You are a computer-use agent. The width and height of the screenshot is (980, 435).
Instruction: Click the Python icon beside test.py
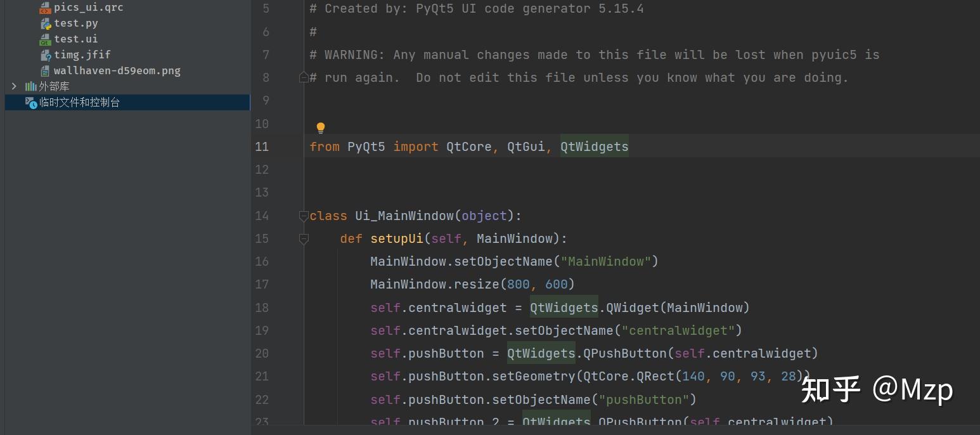[x=45, y=23]
